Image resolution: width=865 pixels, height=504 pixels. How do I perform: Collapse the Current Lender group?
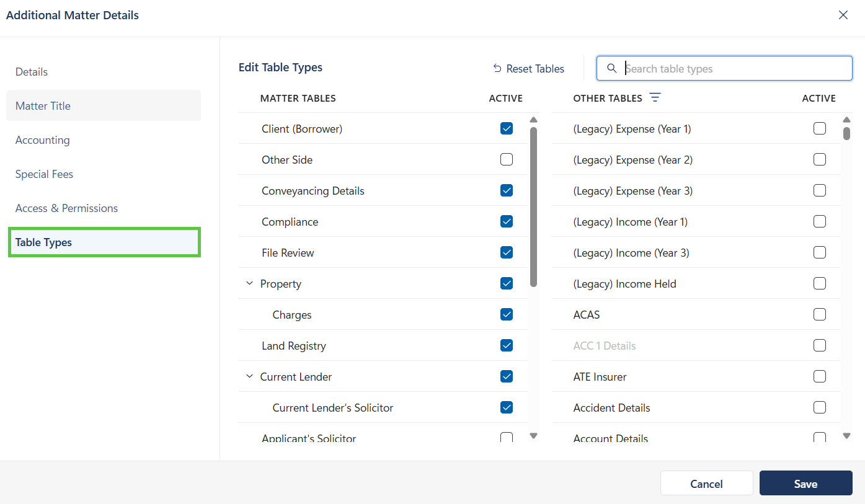pyautogui.click(x=250, y=377)
